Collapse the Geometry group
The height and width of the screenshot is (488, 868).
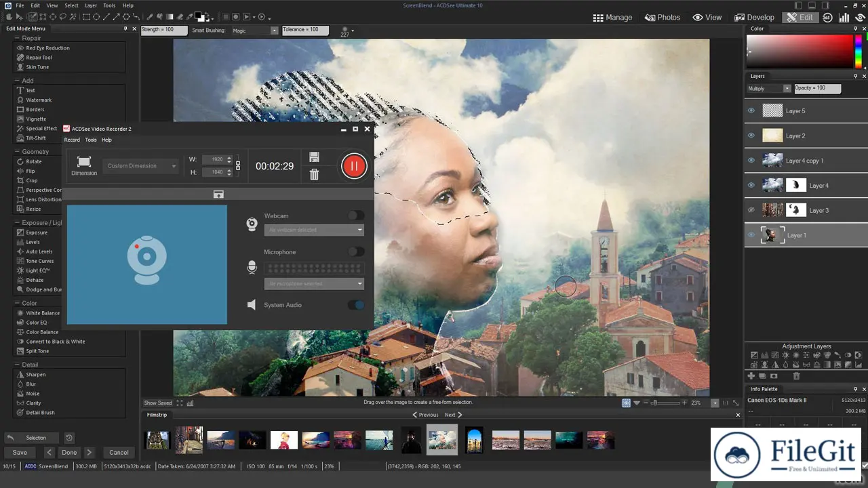point(17,152)
